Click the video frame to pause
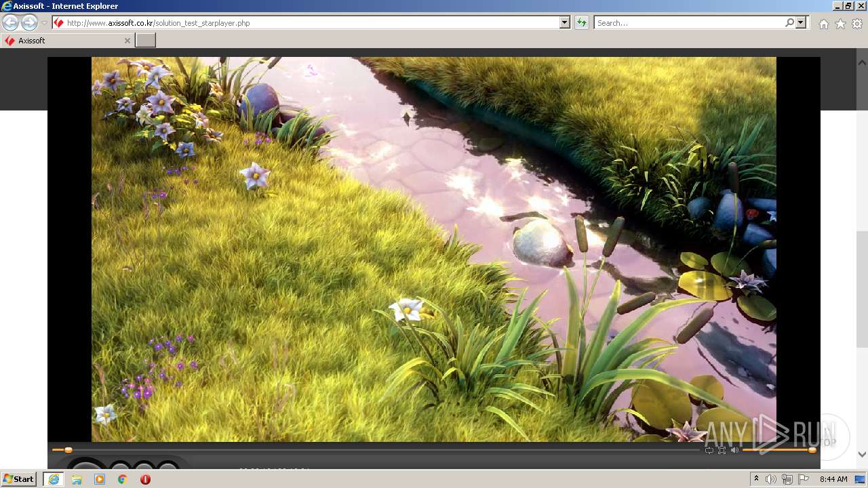868x488 pixels. [x=434, y=249]
